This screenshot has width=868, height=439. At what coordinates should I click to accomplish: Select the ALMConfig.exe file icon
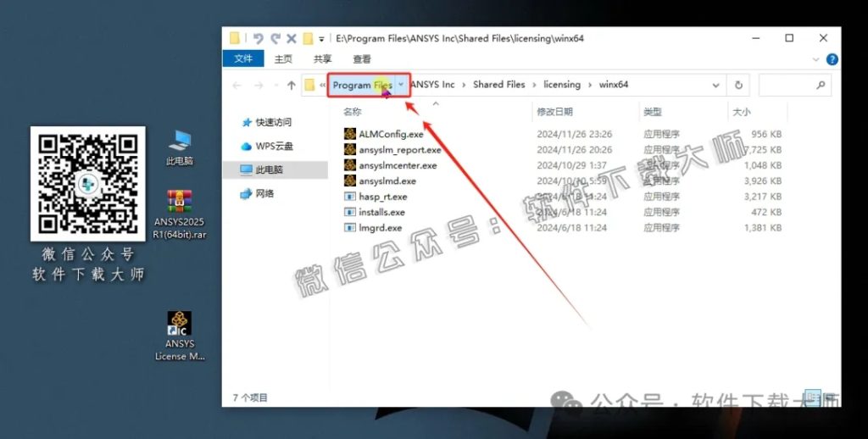pyautogui.click(x=350, y=134)
